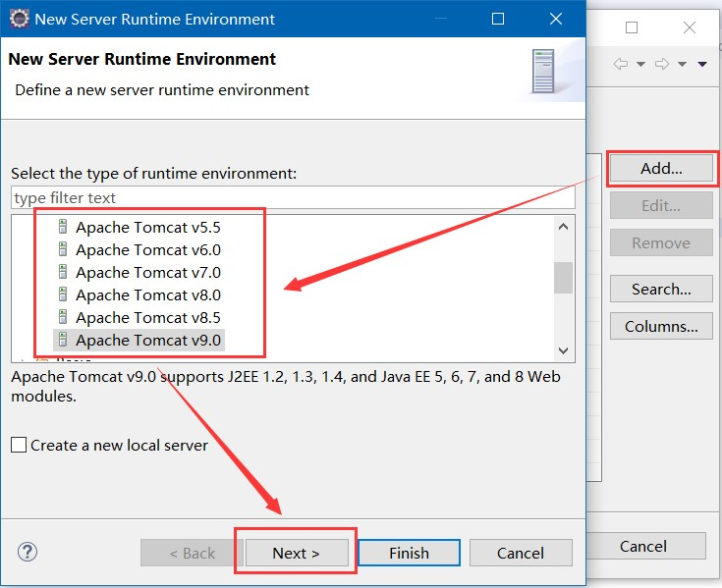The image size is (722, 588).
Task: Click the runtime list scrollbar thumb
Action: point(563,278)
